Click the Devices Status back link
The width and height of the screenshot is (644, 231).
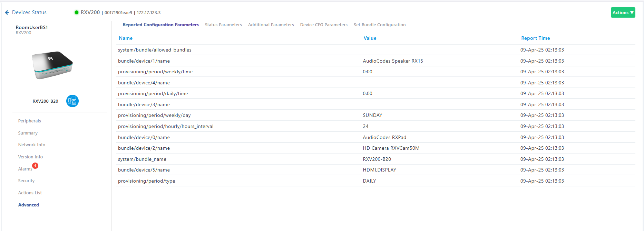coord(29,12)
